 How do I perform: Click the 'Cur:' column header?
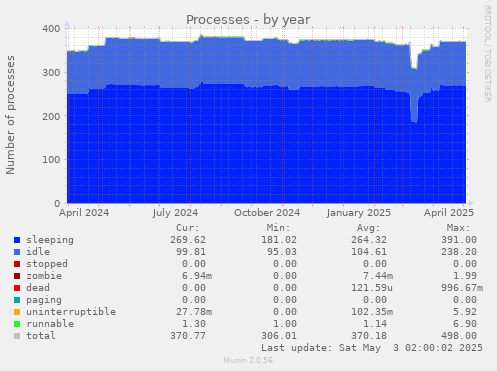pos(188,228)
